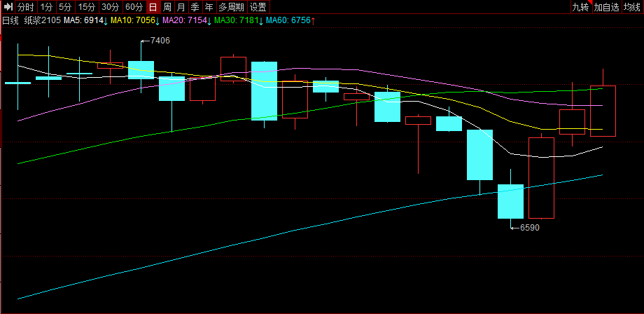
Task: Open the 多周期 multi-period view
Action: tap(231, 6)
